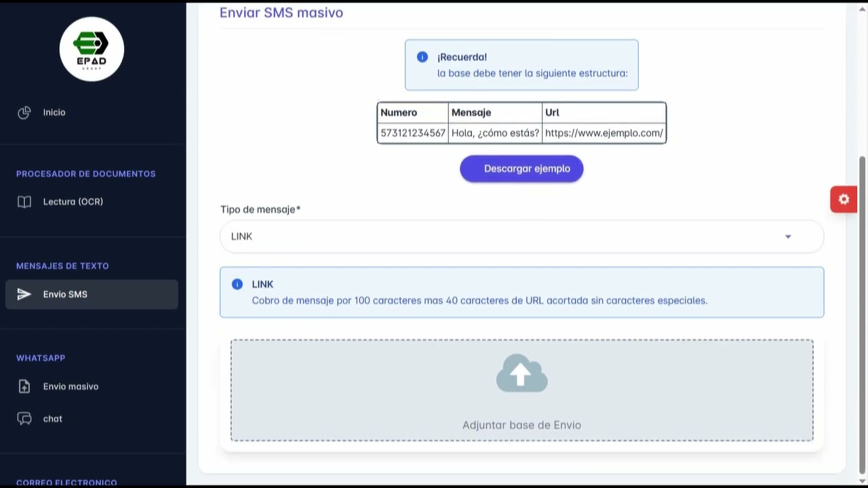Click the Descargar ejemplo button

click(x=521, y=169)
